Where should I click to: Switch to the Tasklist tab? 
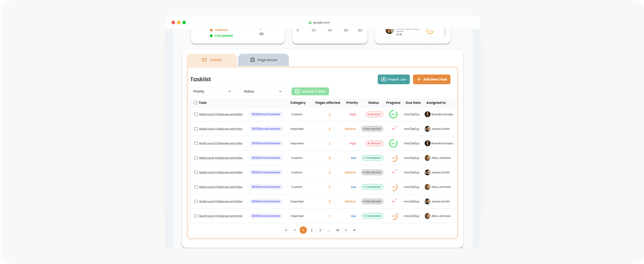click(x=212, y=60)
